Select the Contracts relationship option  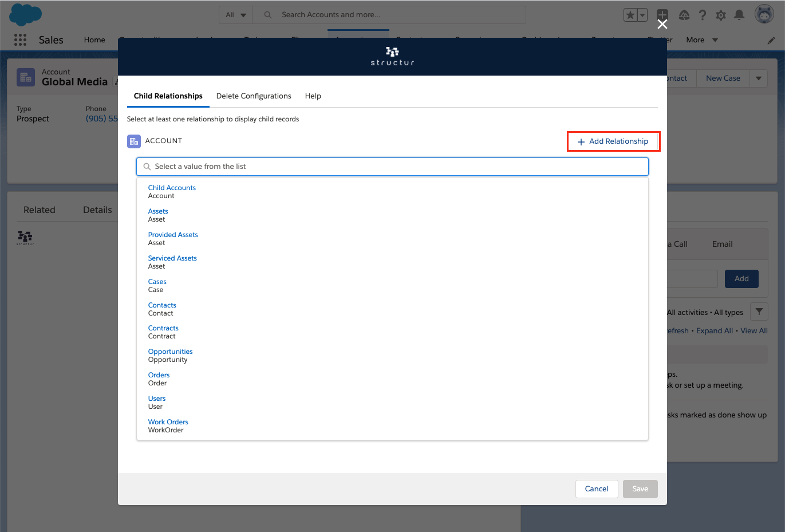tap(392, 332)
